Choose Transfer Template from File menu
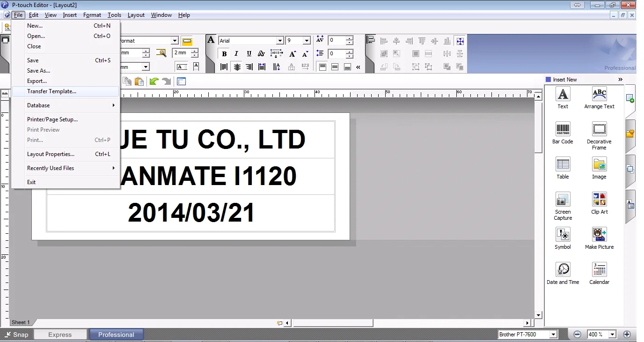The width and height of the screenshot is (644, 342). click(51, 91)
